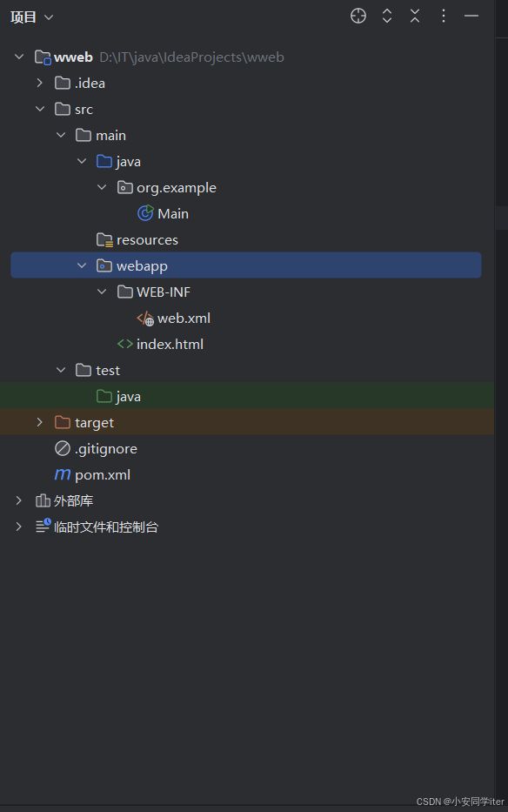This screenshot has height=812, width=508.
Task: Hide the project panel with minus icon
Action: [471, 16]
